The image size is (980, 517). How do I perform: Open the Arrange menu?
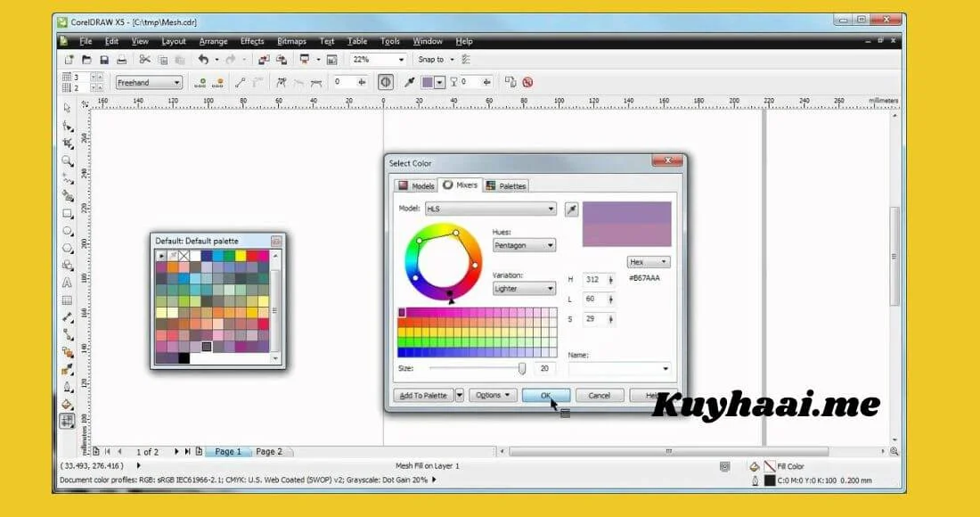(213, 41)
